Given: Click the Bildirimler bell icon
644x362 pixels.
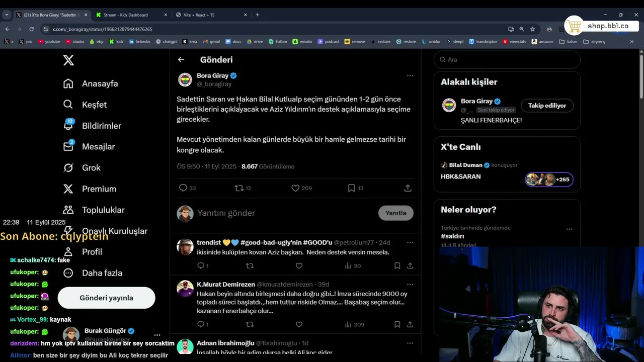Looking at the screenshot, I should coord(68,126).
